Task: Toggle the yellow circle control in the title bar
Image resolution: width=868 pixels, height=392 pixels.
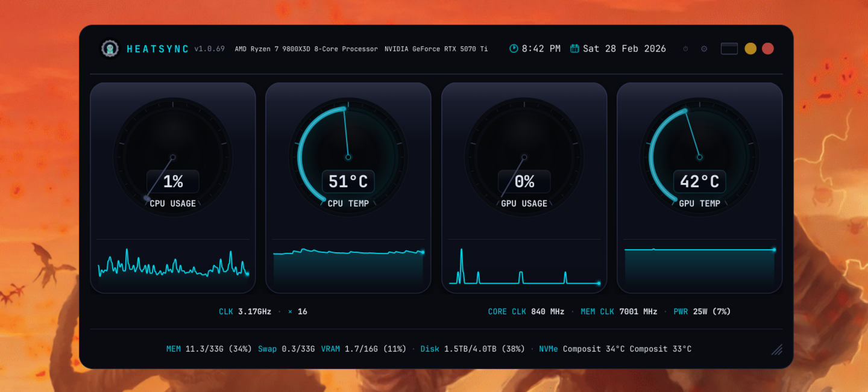Action: tap(750, 48)
